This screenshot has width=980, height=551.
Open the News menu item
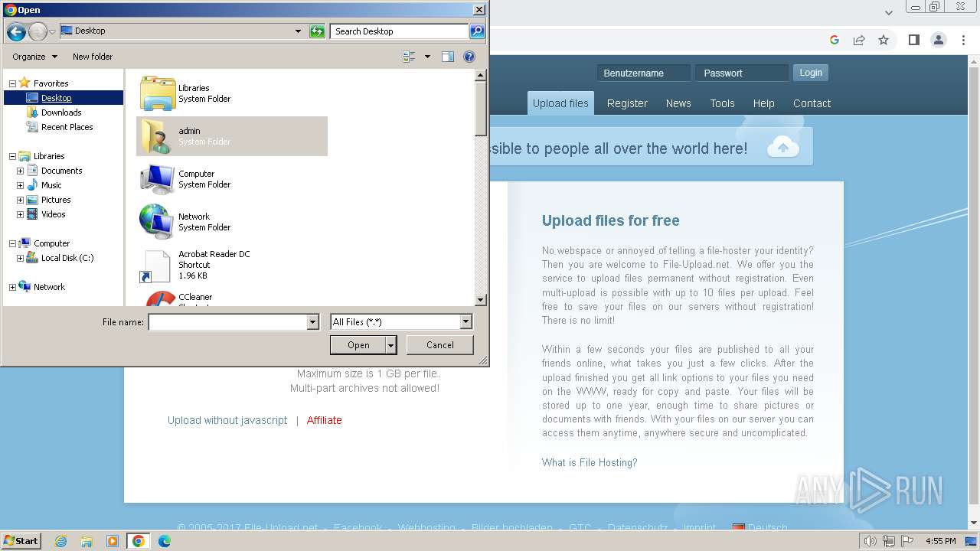[678, 103]
